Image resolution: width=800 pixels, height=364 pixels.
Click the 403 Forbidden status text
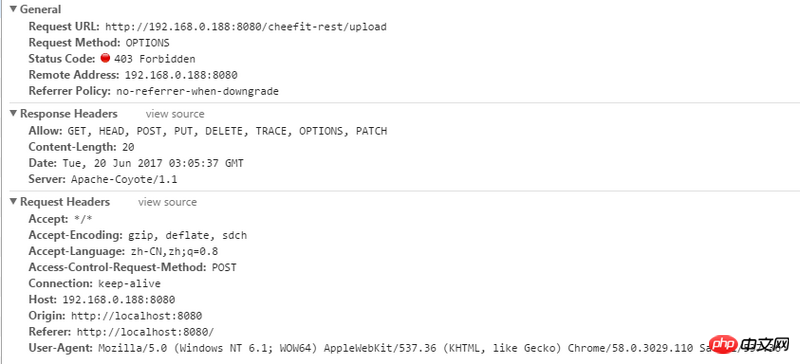click(x=155, y=59)
